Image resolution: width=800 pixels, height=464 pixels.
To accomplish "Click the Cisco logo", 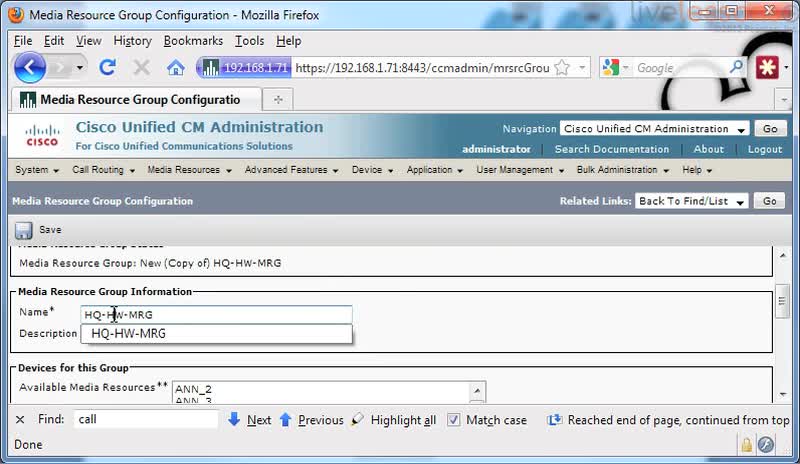I will [42, 135].
